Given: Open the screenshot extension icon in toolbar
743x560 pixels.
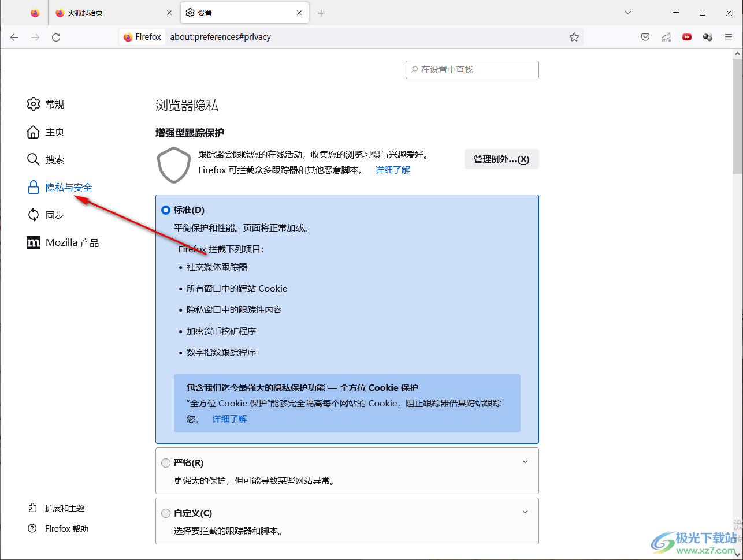Looking at the screenshot, I should 666,37.
